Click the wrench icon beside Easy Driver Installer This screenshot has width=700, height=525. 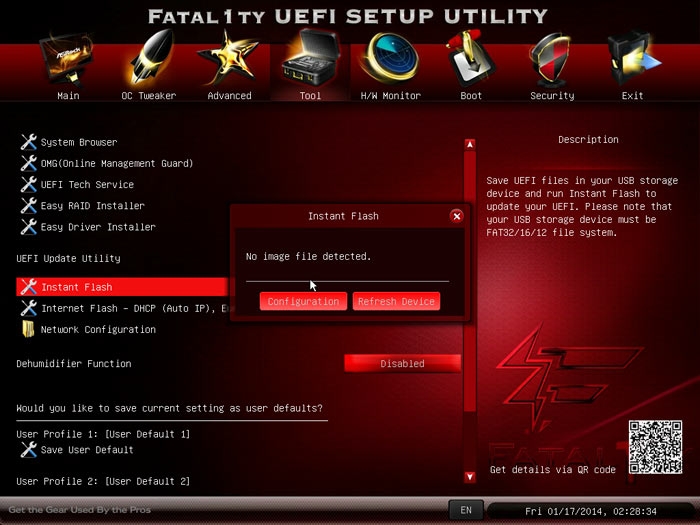point(29,227)
